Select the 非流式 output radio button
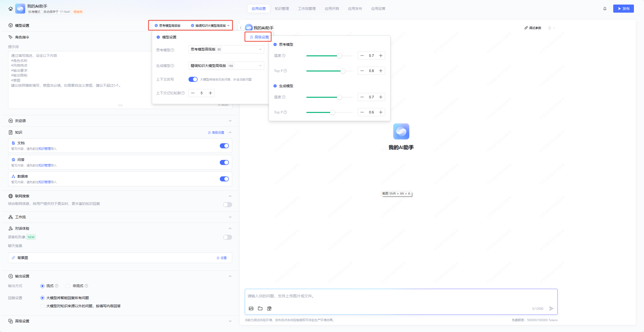The image size is (644, 332). [x=68, y=286]
